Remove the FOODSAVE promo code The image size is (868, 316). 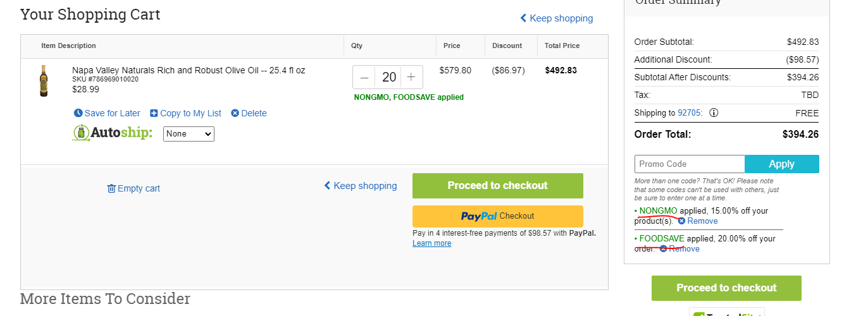pos(679,249)
